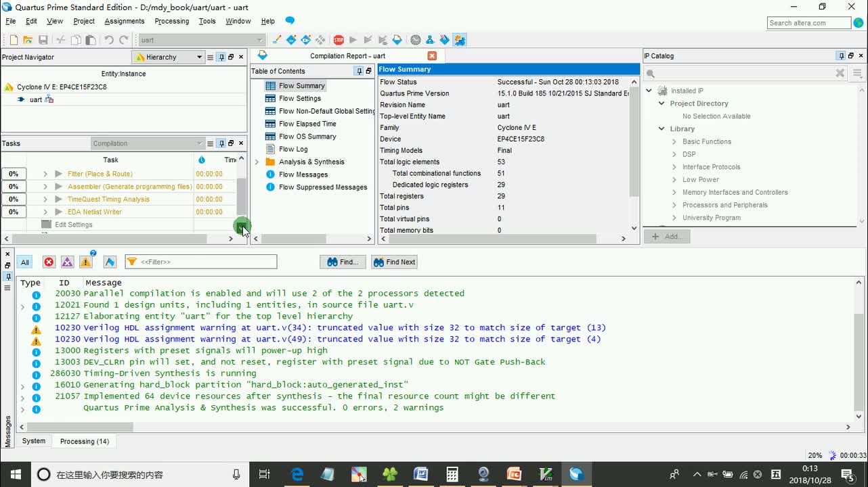Create a new file with New icon
868x487 pixels.
[x=13, y=40]
